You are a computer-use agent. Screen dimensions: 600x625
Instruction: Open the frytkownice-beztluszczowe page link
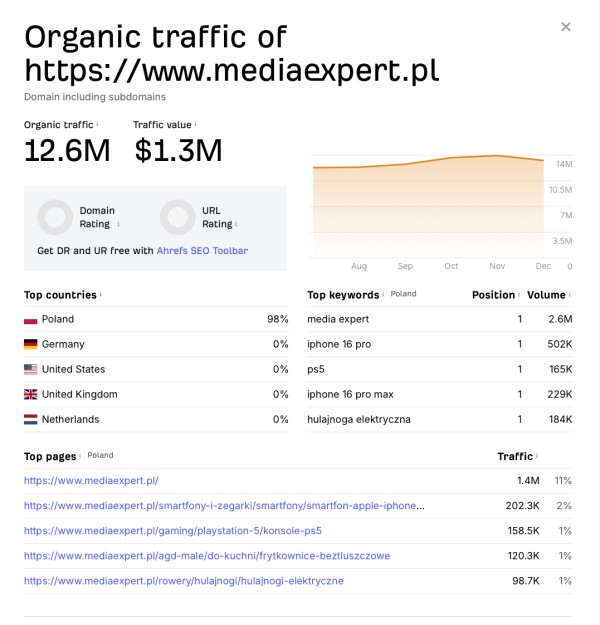click(207, 556)
